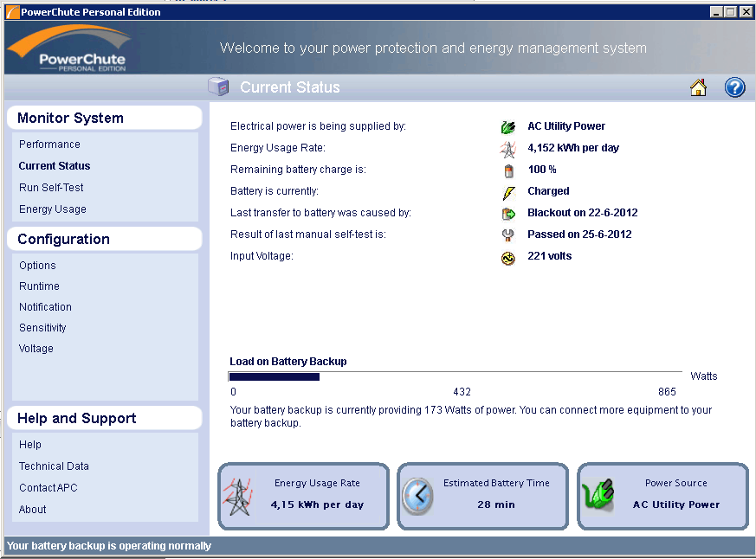Click the '100 %' battery charge value
The width and height of the screenshot is (756, 559).
click(x=542, y=170)
